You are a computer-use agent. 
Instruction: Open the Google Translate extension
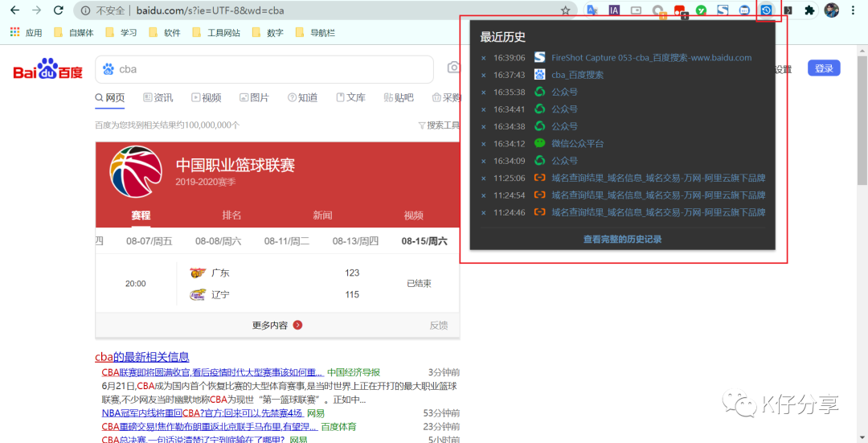(x=592, y=10)
